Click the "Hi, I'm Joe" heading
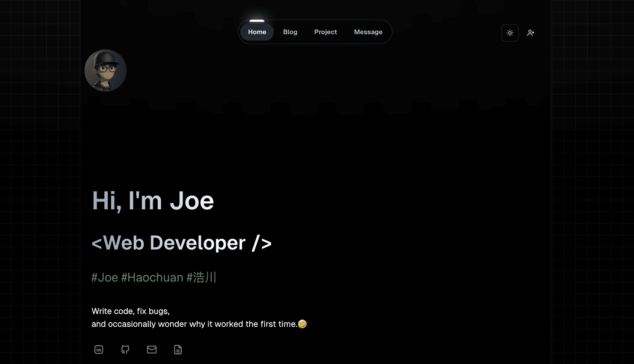 (153, 200)
